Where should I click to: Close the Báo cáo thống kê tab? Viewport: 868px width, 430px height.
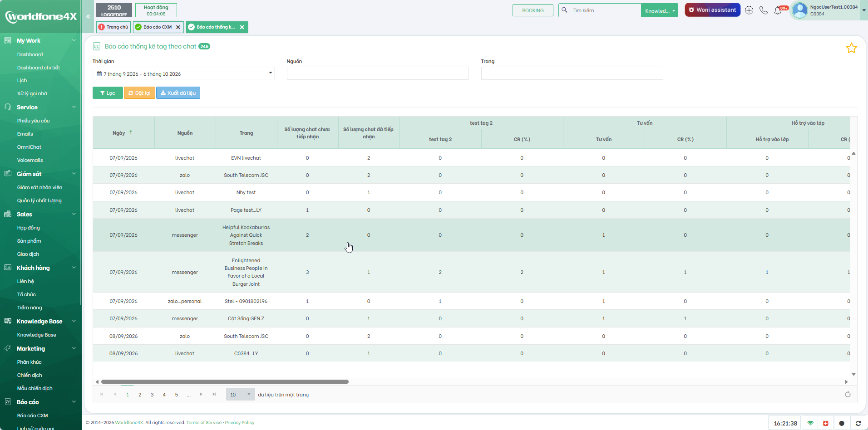click(x=242, y=27)
